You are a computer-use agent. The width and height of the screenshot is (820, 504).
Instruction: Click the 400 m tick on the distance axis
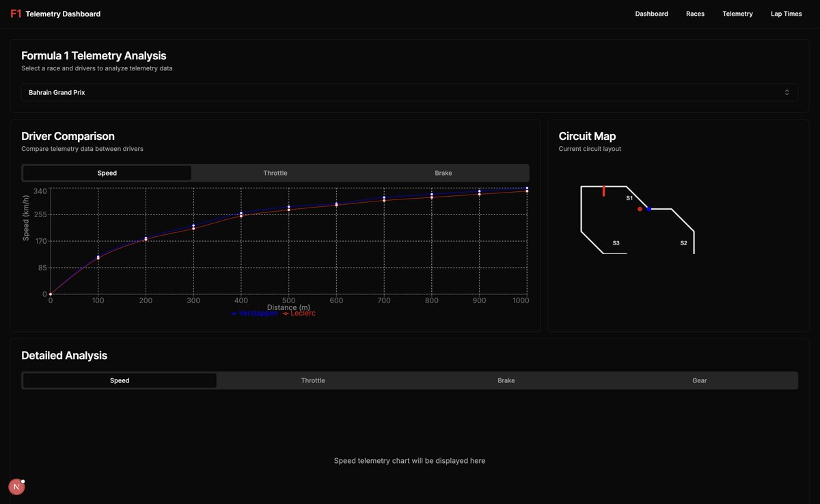point(241,300)
